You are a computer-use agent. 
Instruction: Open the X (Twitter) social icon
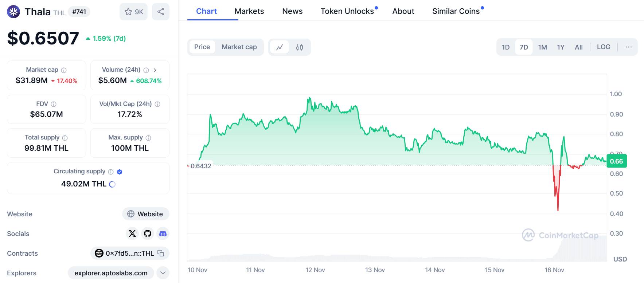pyautogui.click(x=132, y=233)
